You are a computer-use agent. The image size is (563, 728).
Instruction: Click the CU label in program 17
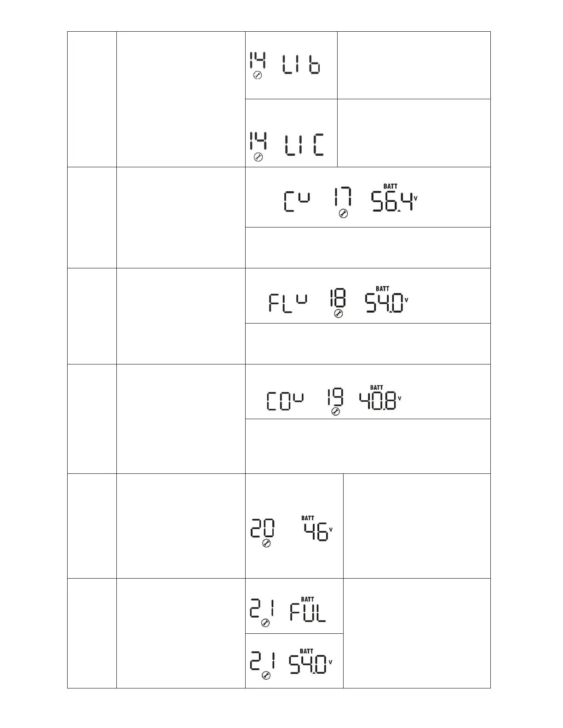(x=296, y=202)
